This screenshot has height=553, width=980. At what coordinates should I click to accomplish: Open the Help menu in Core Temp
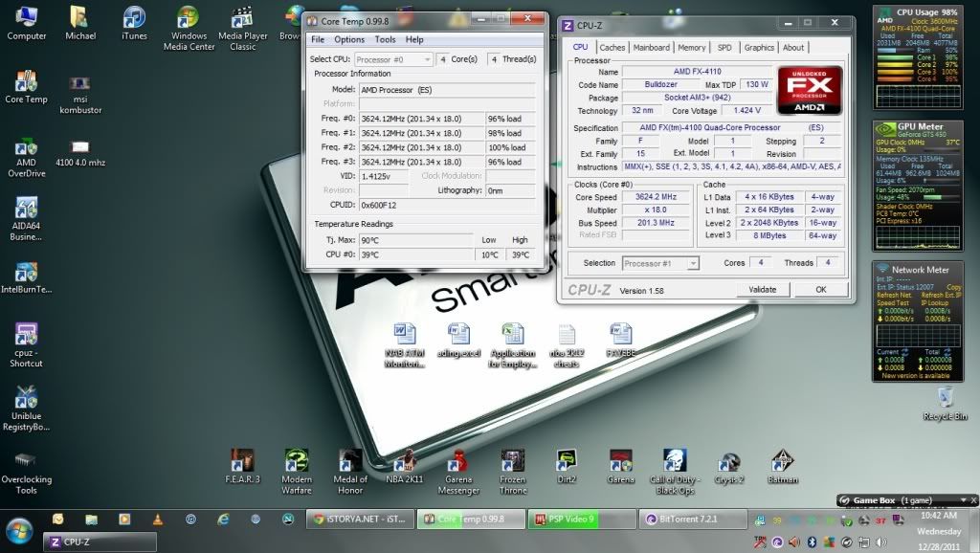point(414,39)
